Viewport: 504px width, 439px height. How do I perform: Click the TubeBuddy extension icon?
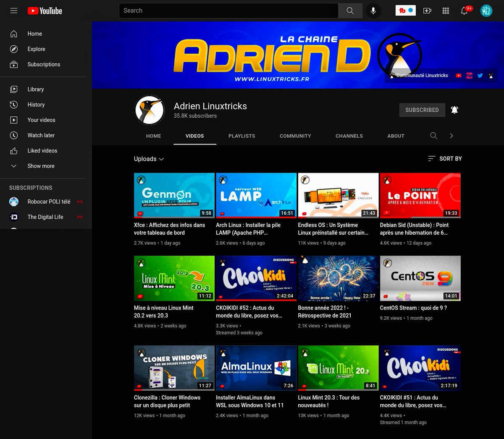[406, 11]
